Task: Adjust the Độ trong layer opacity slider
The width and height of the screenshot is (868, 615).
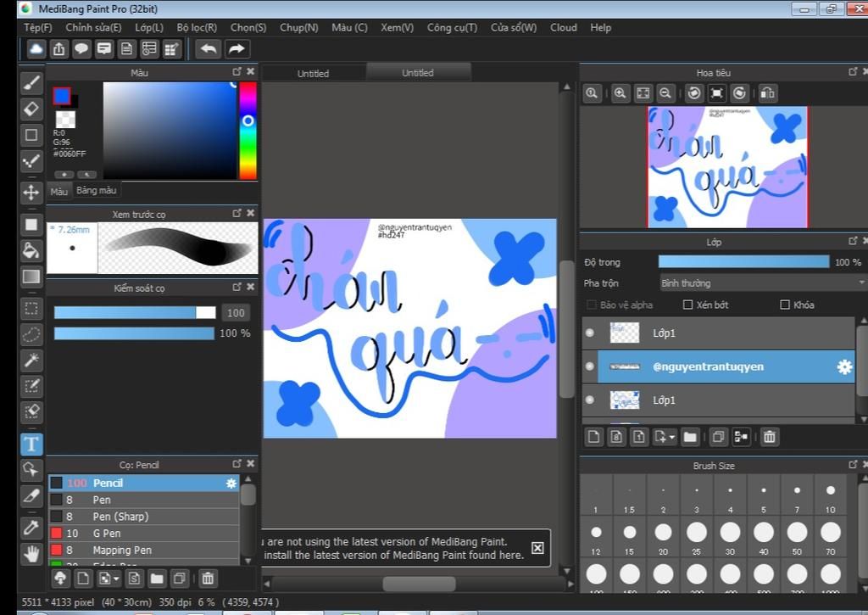Action: [x=743, y=262]
